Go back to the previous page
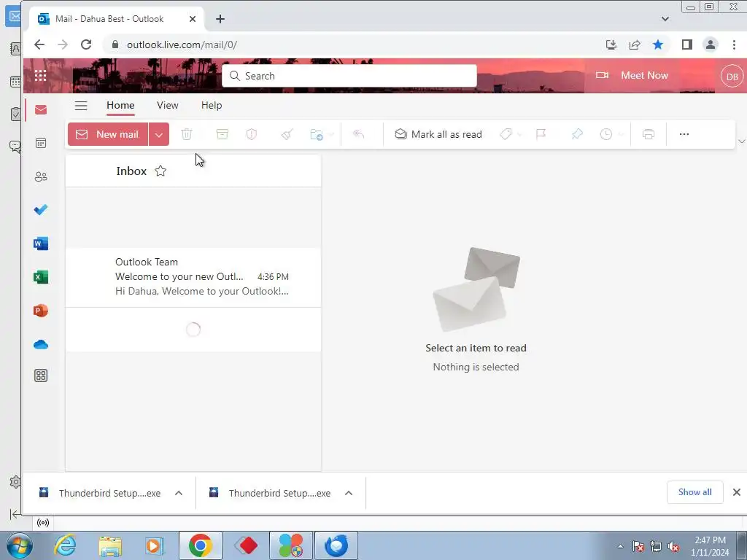The image size is (747, 560). click(39, 44)
